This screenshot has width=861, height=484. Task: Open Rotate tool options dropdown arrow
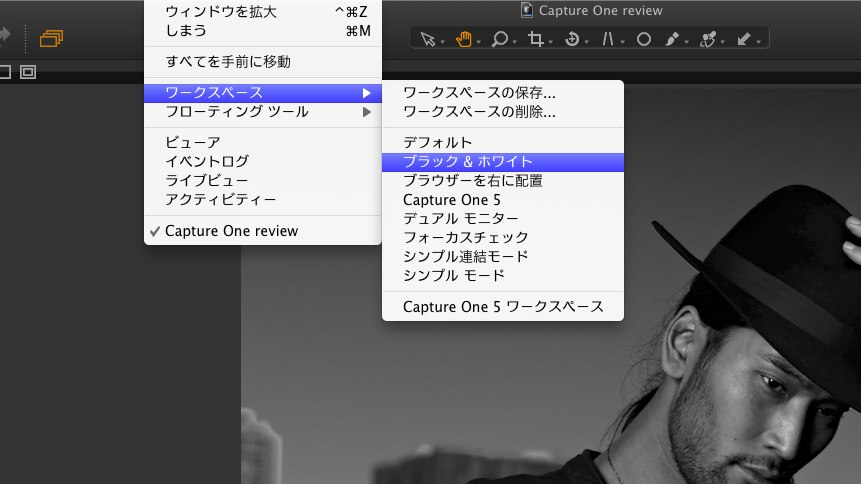point(586,42)
